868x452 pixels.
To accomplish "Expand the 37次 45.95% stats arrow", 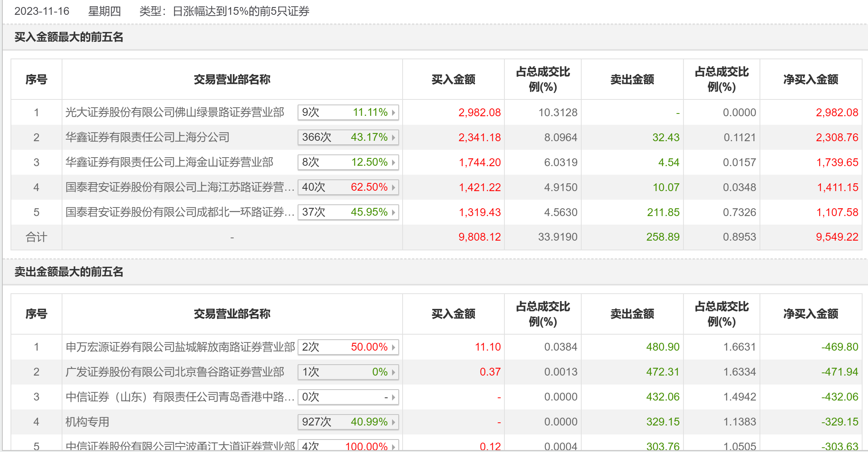I will click(393, 213).
